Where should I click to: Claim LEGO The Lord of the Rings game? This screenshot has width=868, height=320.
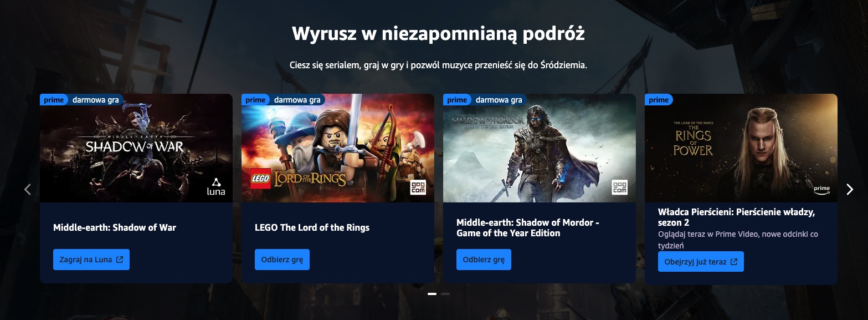point(282,260)
